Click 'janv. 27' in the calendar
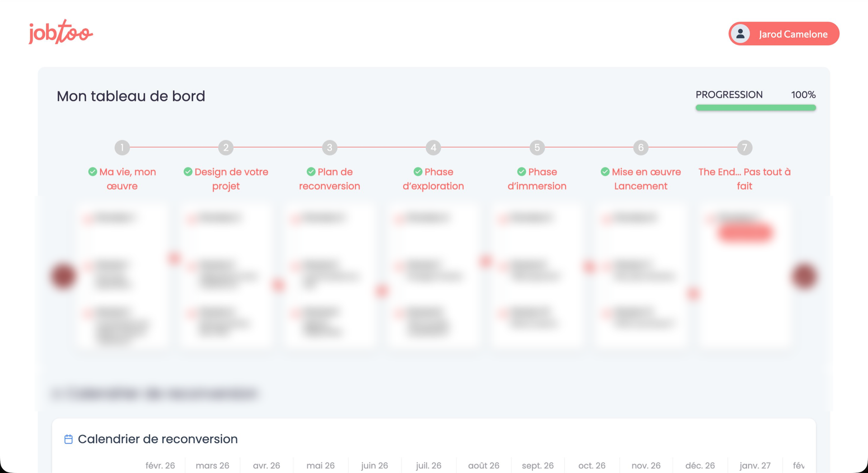 pyautogui.click(x=755, y=465)
